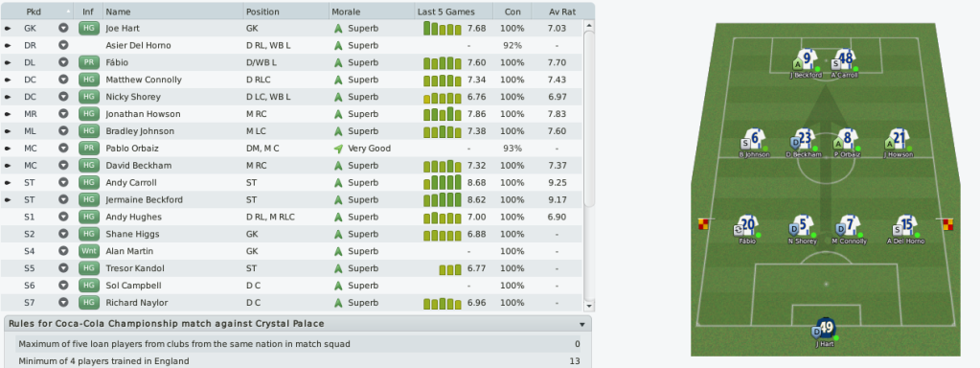Screen dimensions: 980x368
Task: Click row selector arrow for Jermaine Beckford
Action: 8,200
